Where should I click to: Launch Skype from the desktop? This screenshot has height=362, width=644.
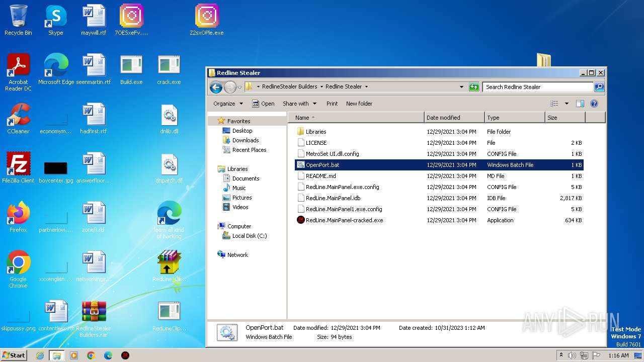(55, 20)
